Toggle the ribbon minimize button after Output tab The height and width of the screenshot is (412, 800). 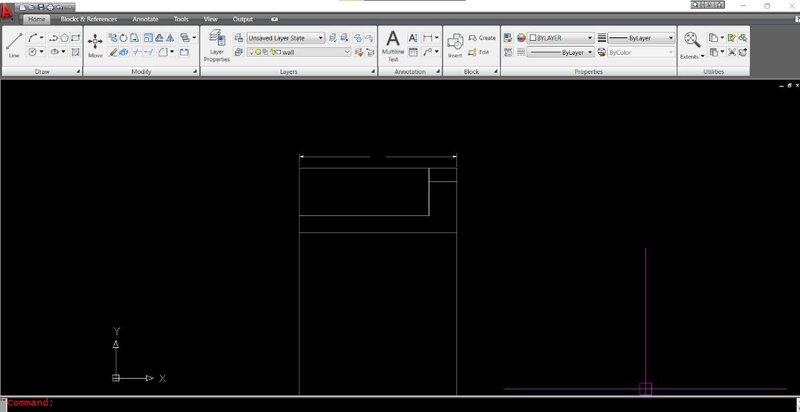click(274, 19)
